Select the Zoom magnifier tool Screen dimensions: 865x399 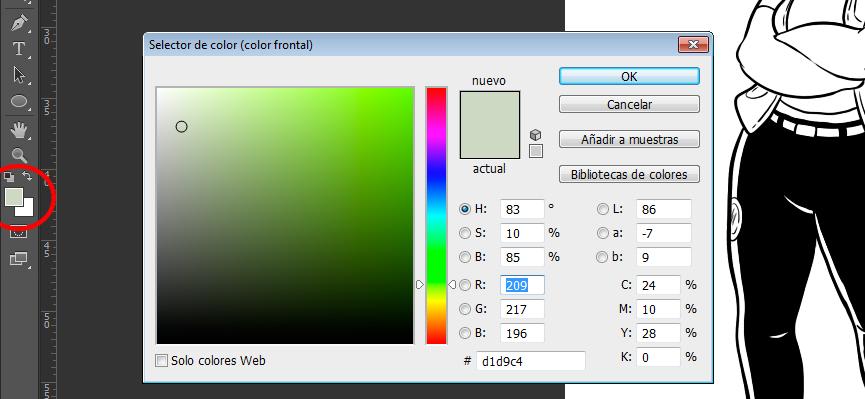point(19,156)
